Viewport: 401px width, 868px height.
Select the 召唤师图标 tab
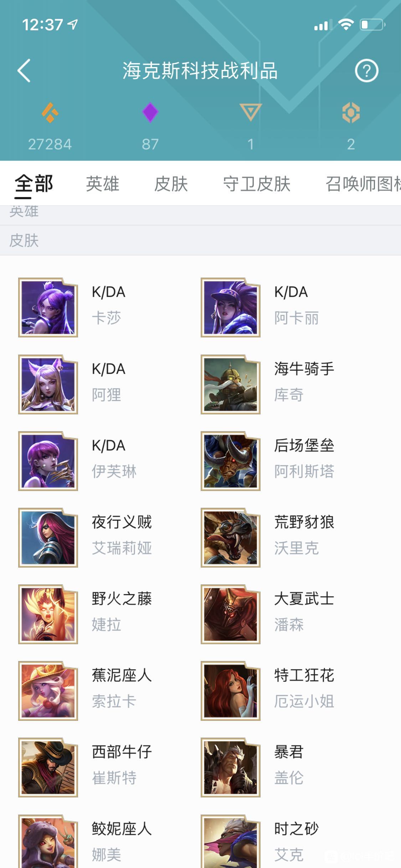tap(363, 184)
